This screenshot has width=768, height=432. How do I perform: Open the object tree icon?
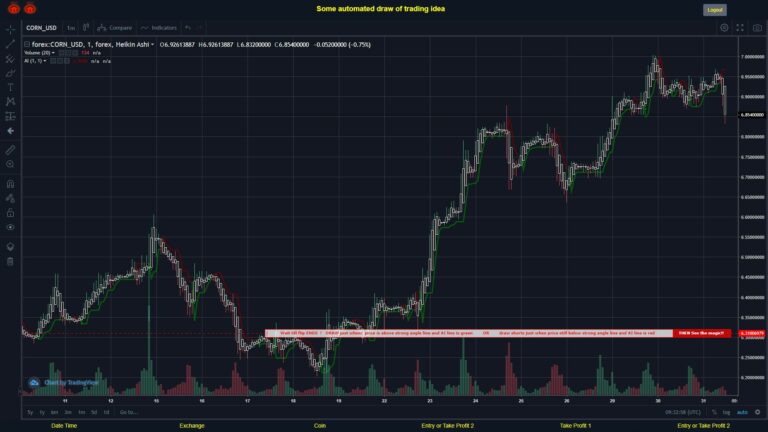[10, 247]
